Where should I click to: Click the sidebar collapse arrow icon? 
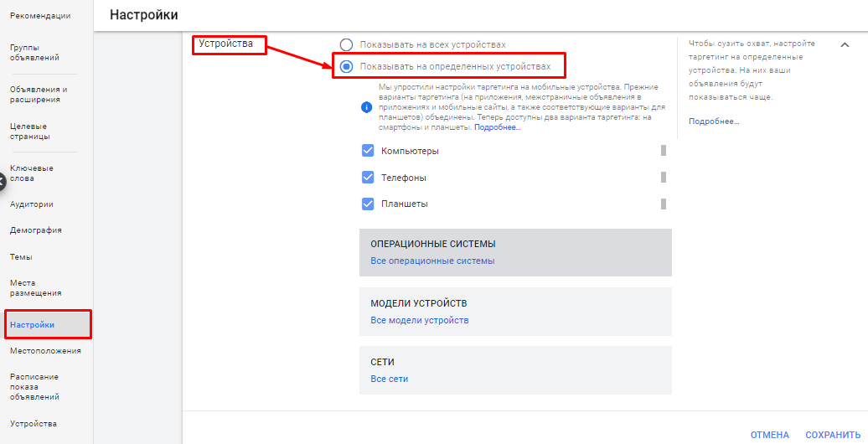pyautogui.click(x=3, y=180)
